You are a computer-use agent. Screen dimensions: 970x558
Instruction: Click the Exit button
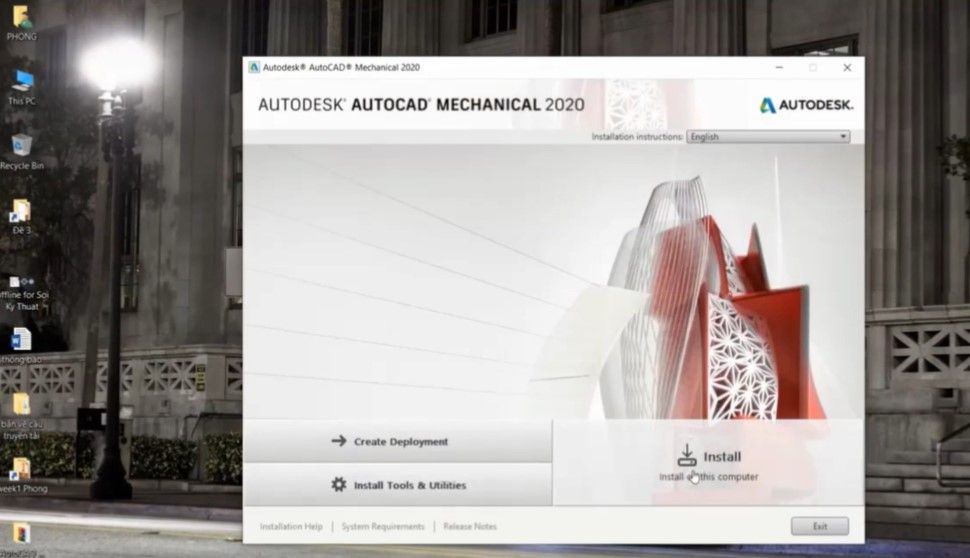point(820,526)
